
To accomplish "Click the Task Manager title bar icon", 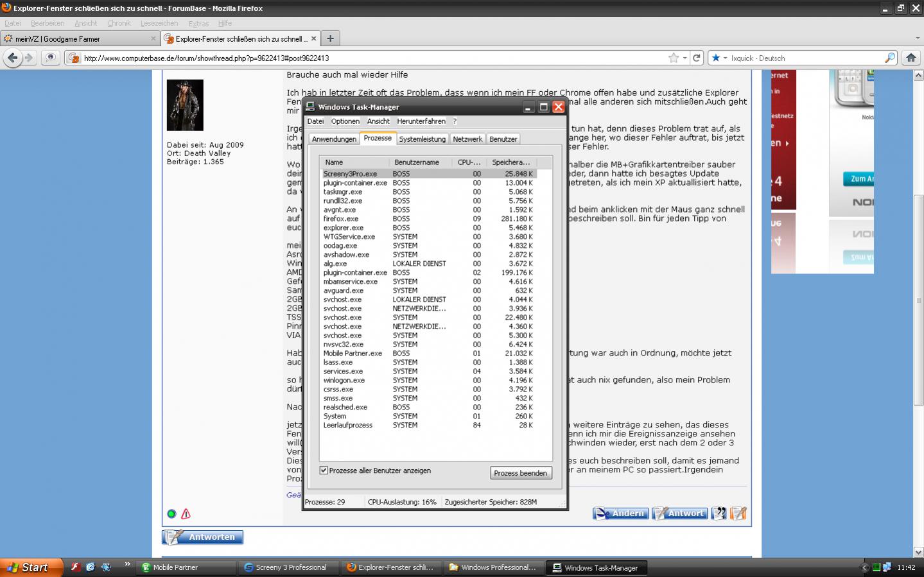I will tap(310, 107).
